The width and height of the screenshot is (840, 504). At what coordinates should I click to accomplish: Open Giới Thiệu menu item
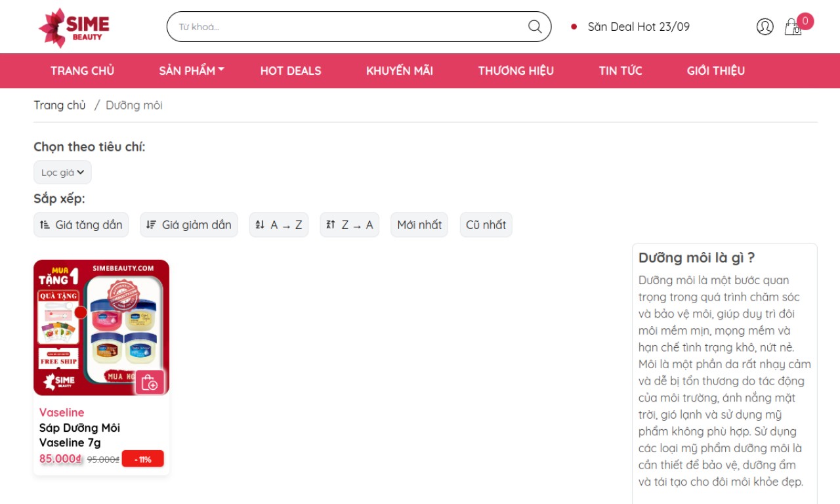point(716,70)
